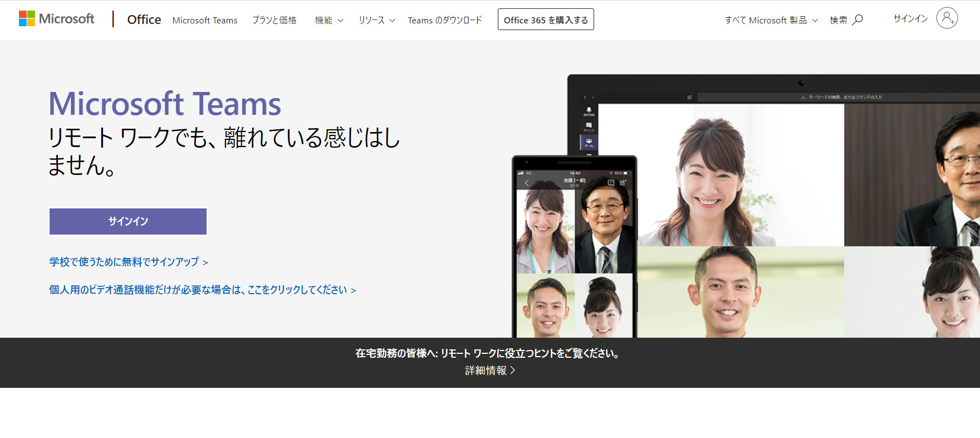
Task: Open the プランと価格 menu item
Action: (x=274, y=20)
